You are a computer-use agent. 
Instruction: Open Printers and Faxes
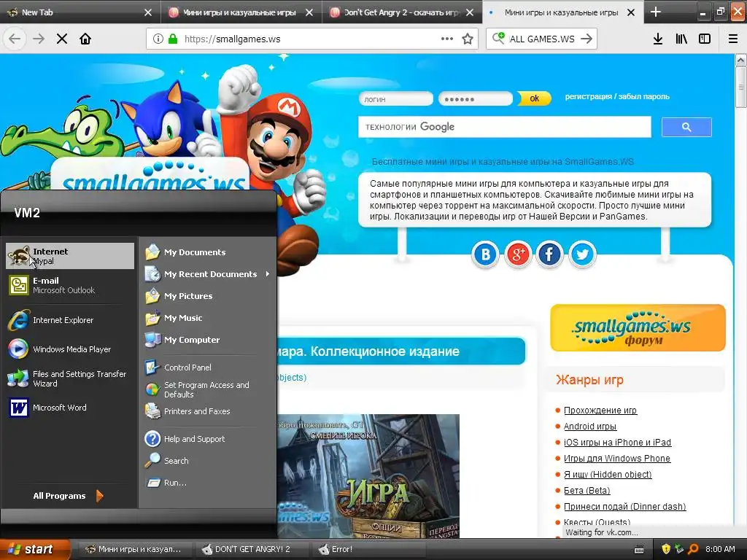point(208,411)
